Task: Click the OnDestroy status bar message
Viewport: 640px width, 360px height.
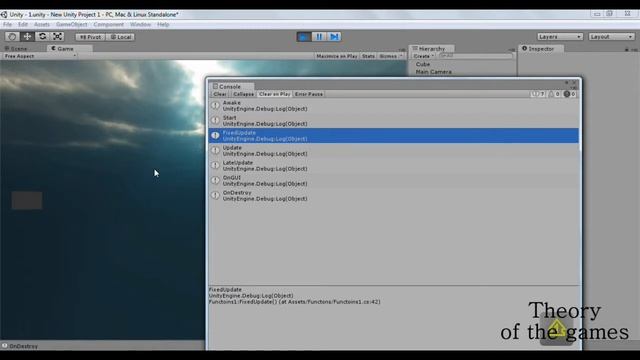Action: click(23, 346)
